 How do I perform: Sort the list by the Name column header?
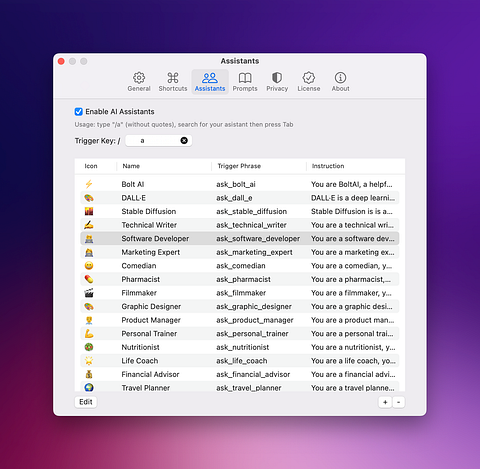(131, 166)
